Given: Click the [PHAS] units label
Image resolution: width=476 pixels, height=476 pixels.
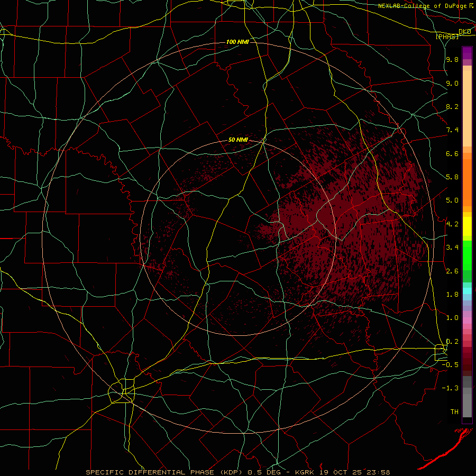Looking at the screenshot, I should [x=447, y=37].
